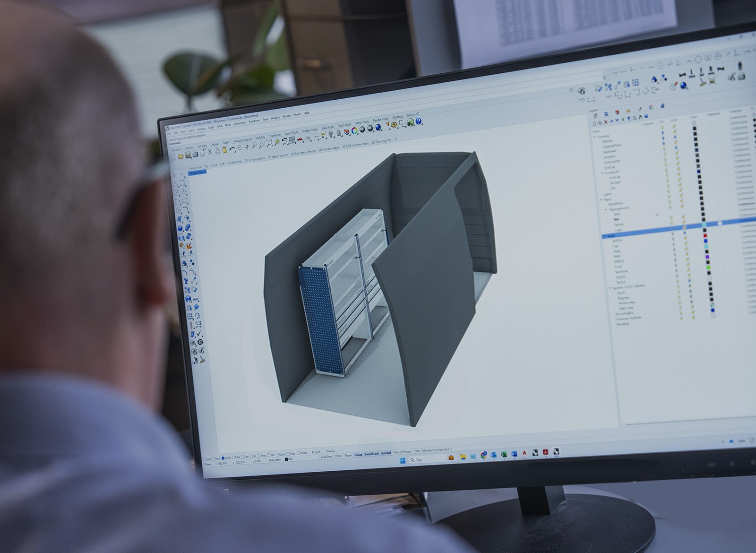Enable the Mid osnap checkbox
This screenshot has width=756, height=553.
[233, 458]
